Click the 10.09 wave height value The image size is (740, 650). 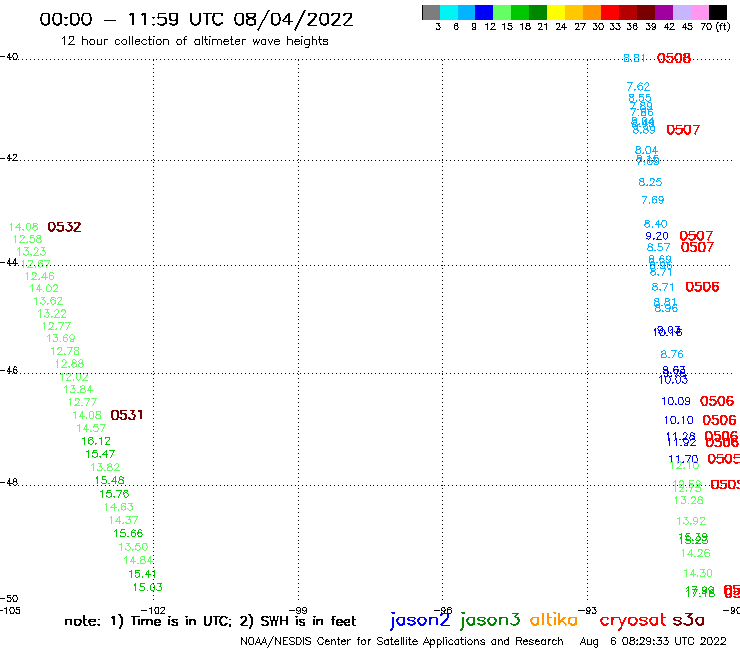tap(676, 401)
